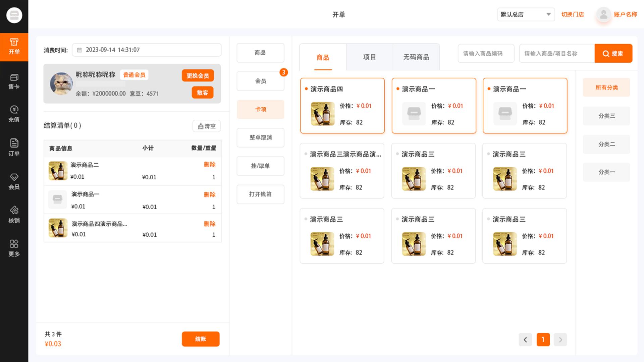Go to 充值 recharge in sidebar

(x=14, y=114)
